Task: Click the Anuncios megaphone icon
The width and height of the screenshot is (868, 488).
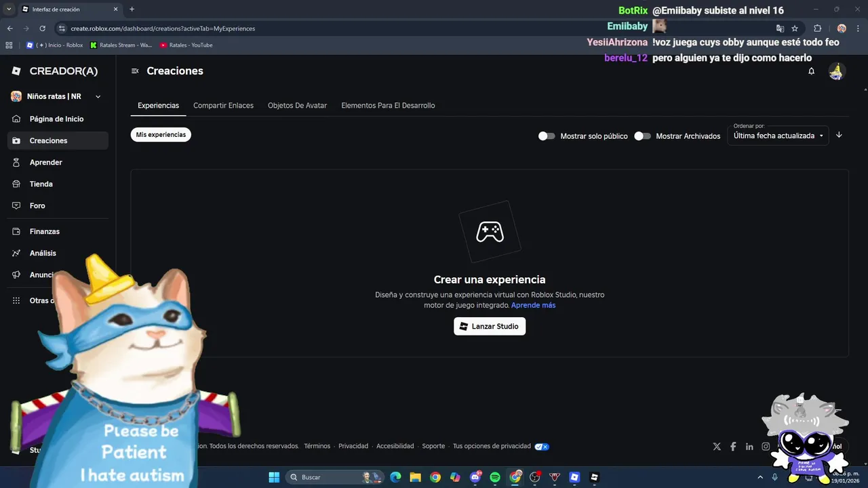Action: [16, 274]
